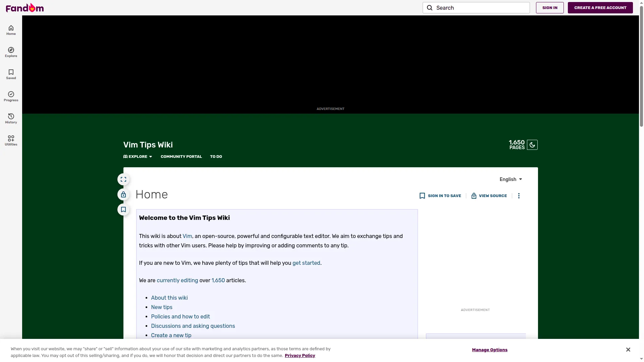
Task: Click Create a Free Account
Action: pyautogui.click(x=600, y=8)
